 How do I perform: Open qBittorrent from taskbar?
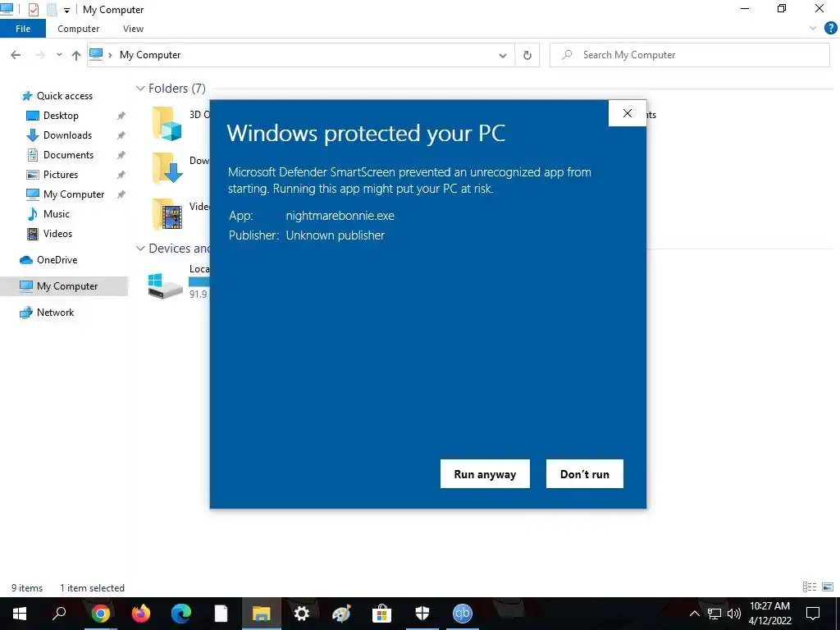pyautogui.click(x=463, y=614)
